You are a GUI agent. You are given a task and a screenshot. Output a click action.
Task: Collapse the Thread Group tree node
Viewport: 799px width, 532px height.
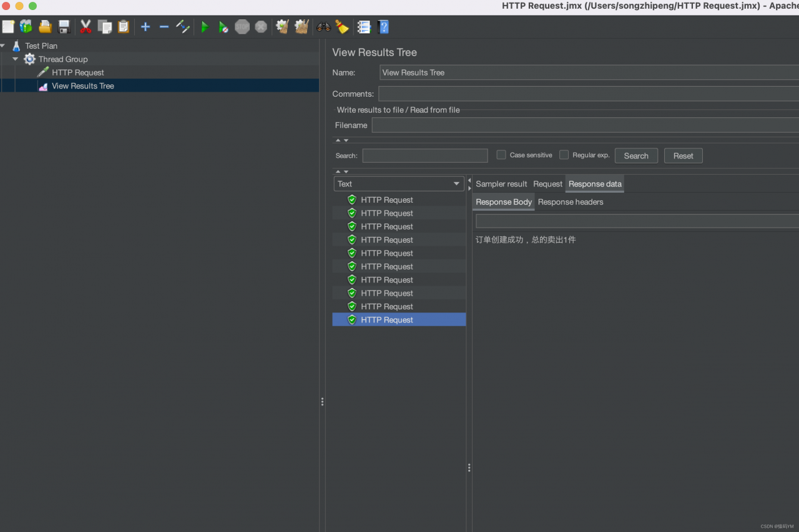click(16, 59)
